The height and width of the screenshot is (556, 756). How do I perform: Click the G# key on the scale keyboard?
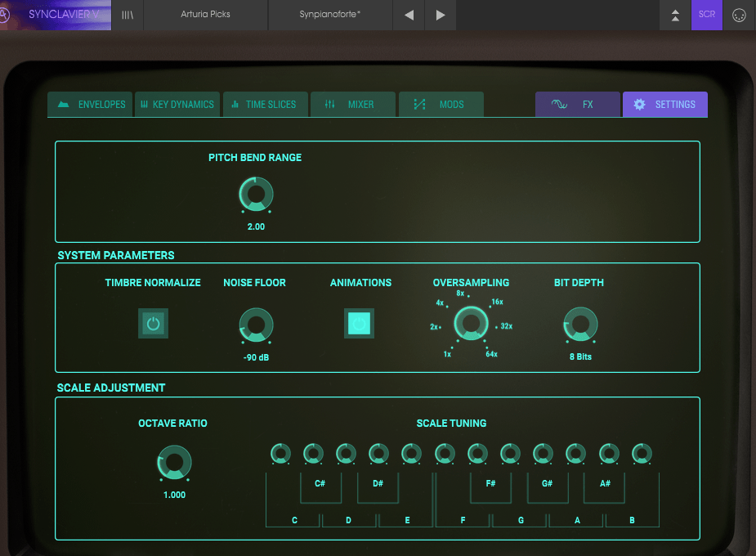(x=548, y=488)
